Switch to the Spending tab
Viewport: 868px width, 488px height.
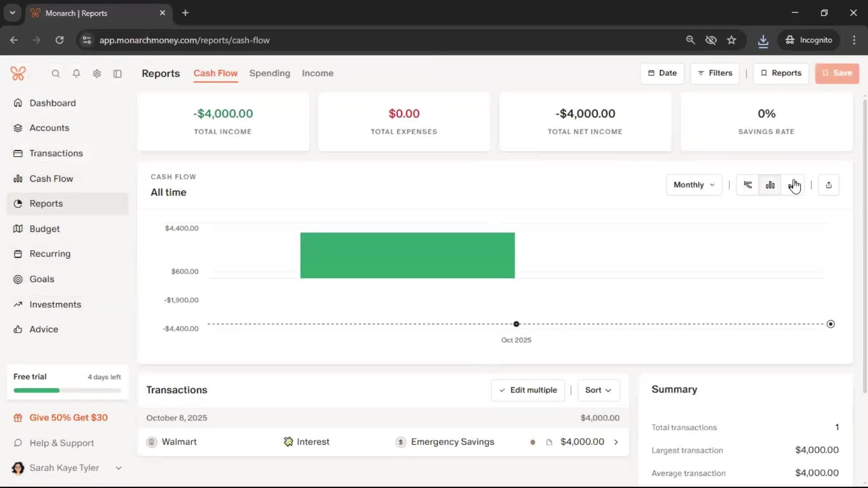pos(269,73)
